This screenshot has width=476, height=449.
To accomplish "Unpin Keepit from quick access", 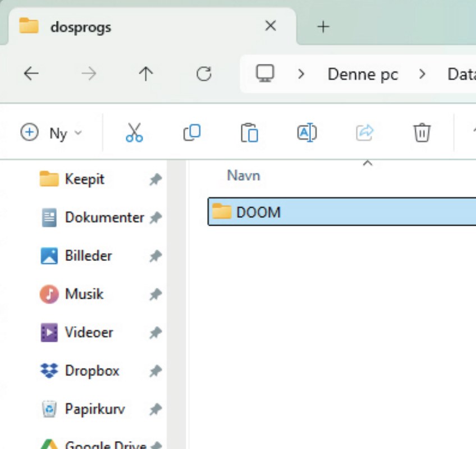I will click(155, 180).
